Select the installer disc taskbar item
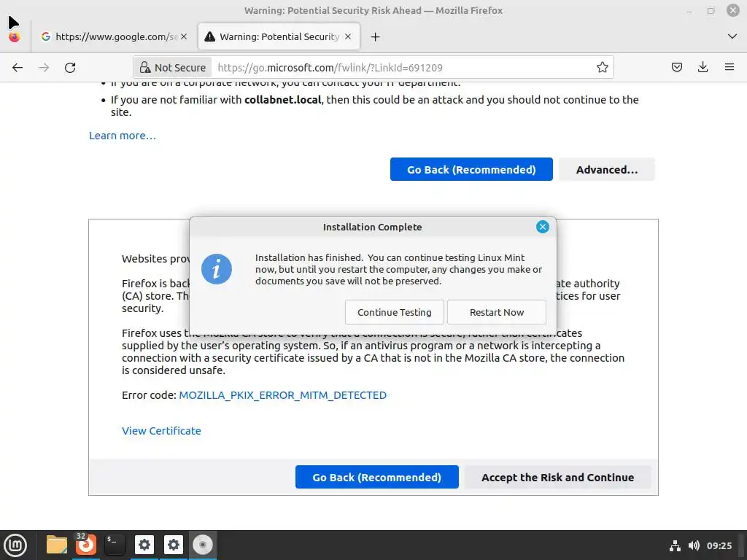The height and width of the screenshot is (560, 747). (203, 545)
